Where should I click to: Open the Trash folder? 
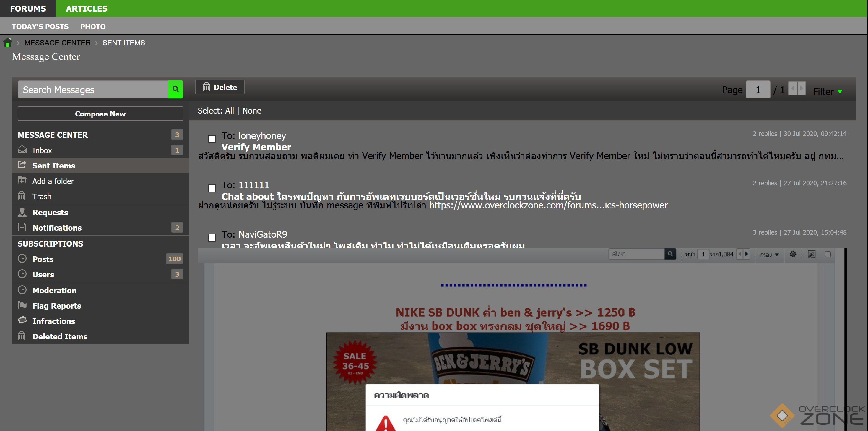(x=42, y=197)
